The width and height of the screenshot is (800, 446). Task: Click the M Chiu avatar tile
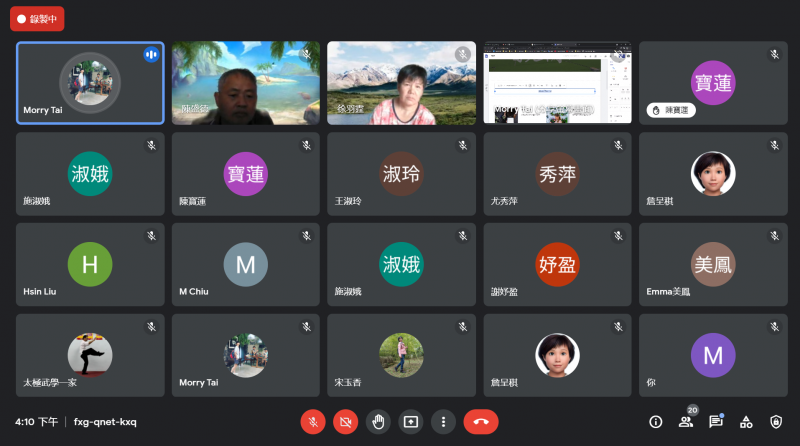(246, 264)
